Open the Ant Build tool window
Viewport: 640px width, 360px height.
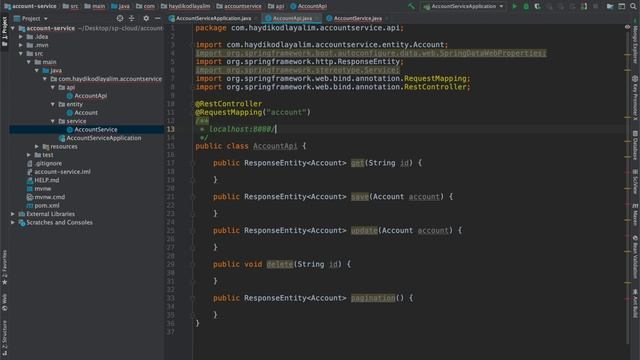tap(635, 304)
